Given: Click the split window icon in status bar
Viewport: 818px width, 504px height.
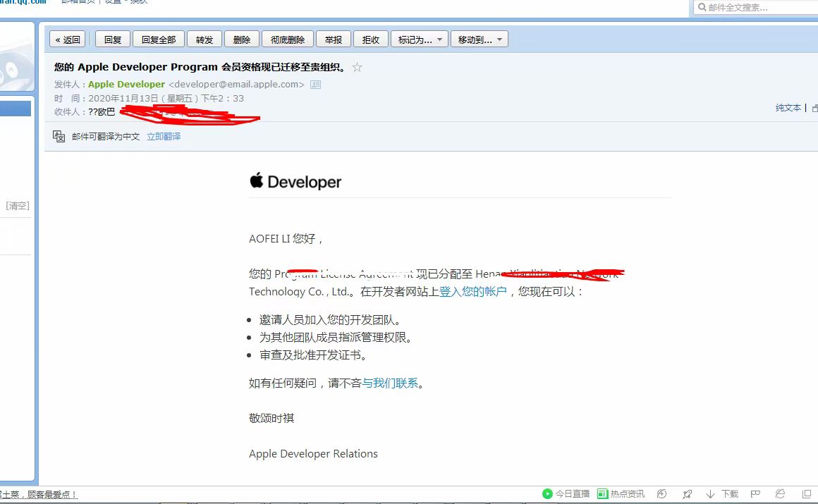Looking at the screenshot, I should coord(807,494).
